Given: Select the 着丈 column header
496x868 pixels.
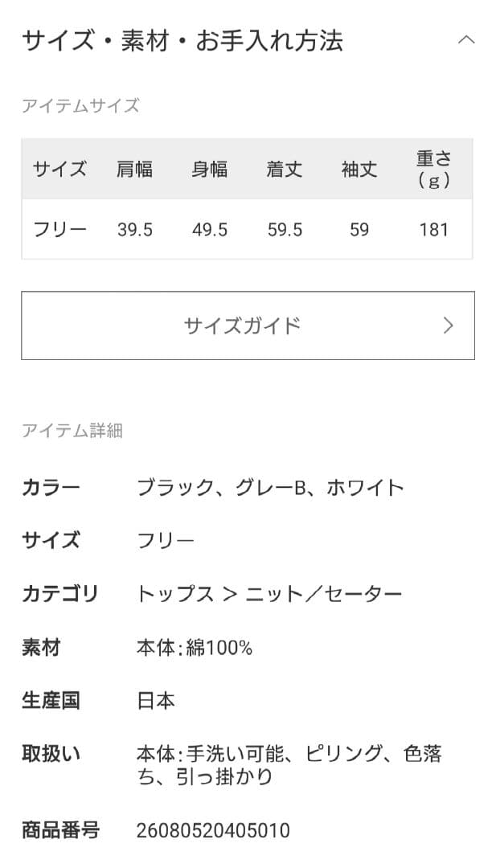Looking at the screenshot, I should pyautogui.click(x=283, y=170).
